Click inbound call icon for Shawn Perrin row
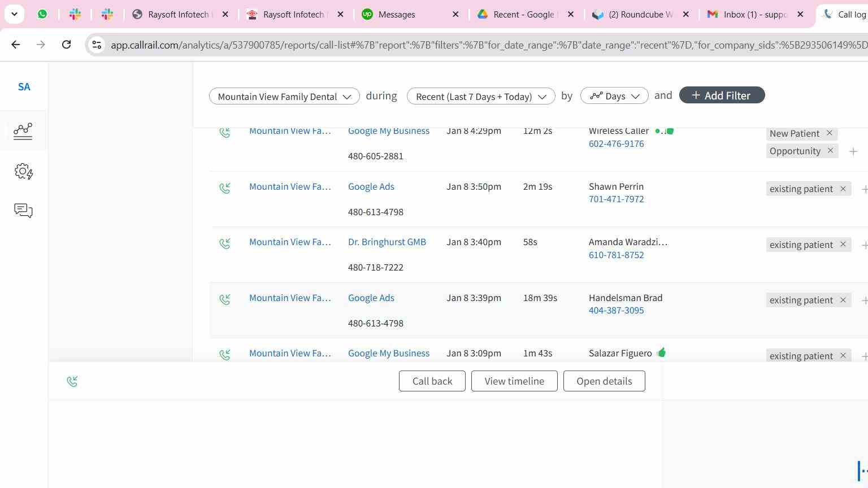 tap(225, 188)
